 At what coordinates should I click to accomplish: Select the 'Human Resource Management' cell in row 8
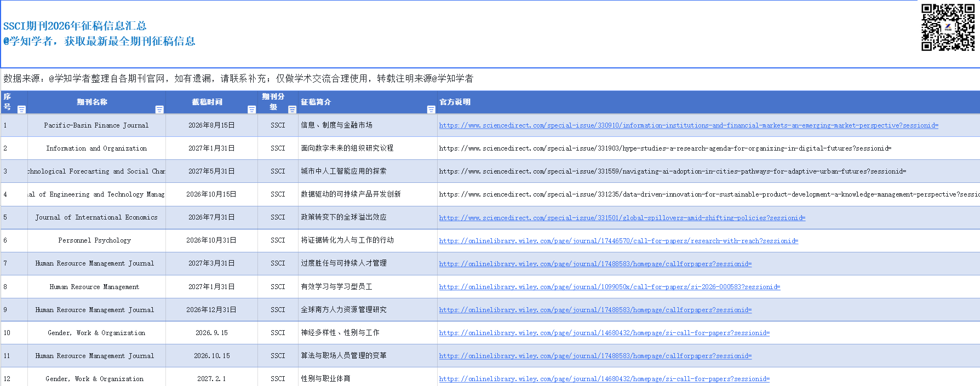tap(96, 287)
